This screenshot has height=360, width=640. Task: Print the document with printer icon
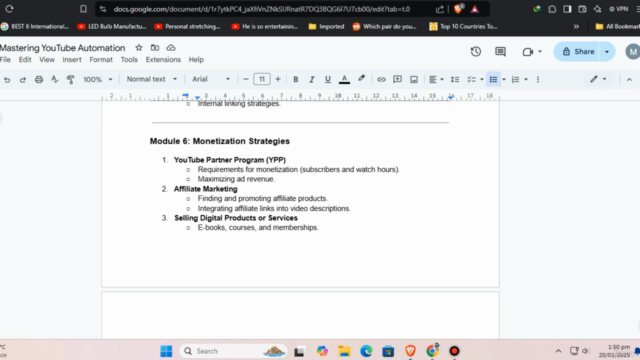(39, 80)
